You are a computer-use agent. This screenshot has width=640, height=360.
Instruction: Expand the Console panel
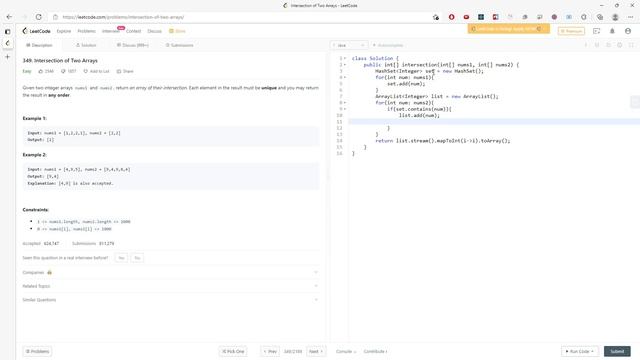346,351
